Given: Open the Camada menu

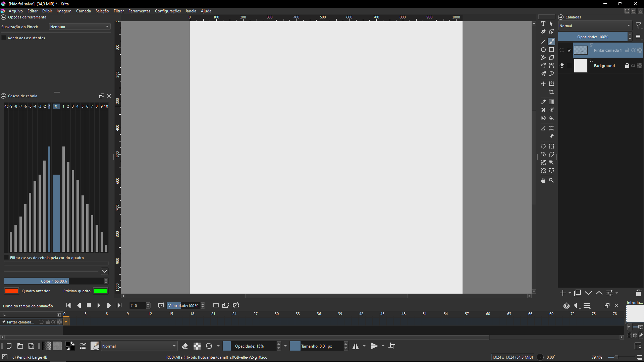Looking at the screenshot, I should pos(83,11).
